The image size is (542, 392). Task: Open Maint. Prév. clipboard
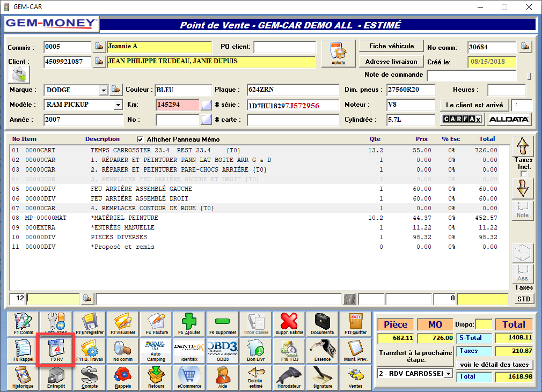point(356,351)
